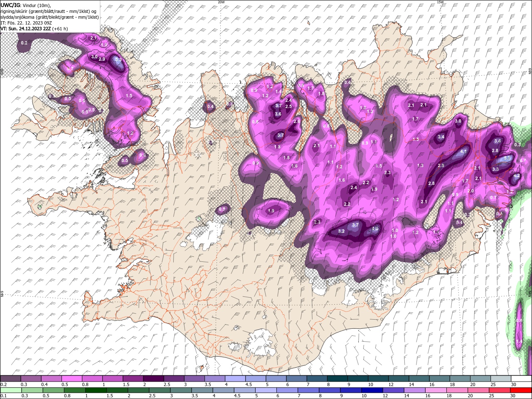The height and width of the screenshot is (399, 532).
Task: Click the crimson 25 swatch in lower legend row
Action: (x=500, y=390)
